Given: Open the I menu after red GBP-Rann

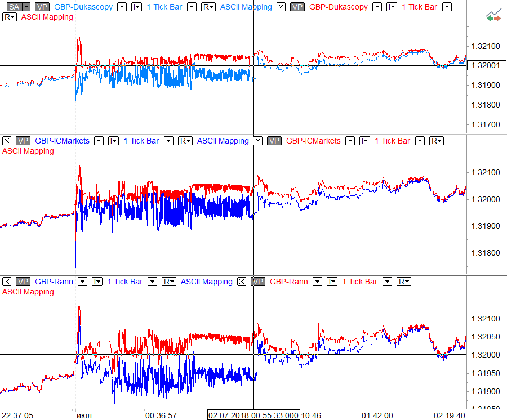Looking at the screenshot, I should tap(332, 282).
